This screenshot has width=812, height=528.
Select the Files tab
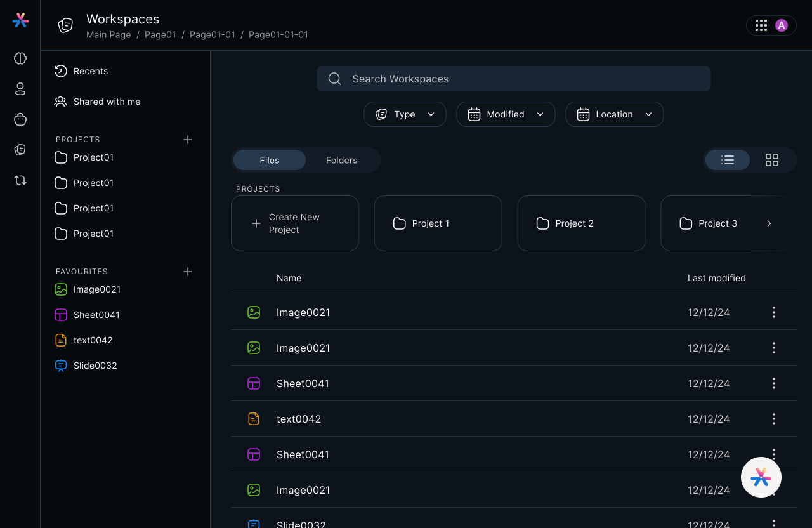[x=270, y=160]
